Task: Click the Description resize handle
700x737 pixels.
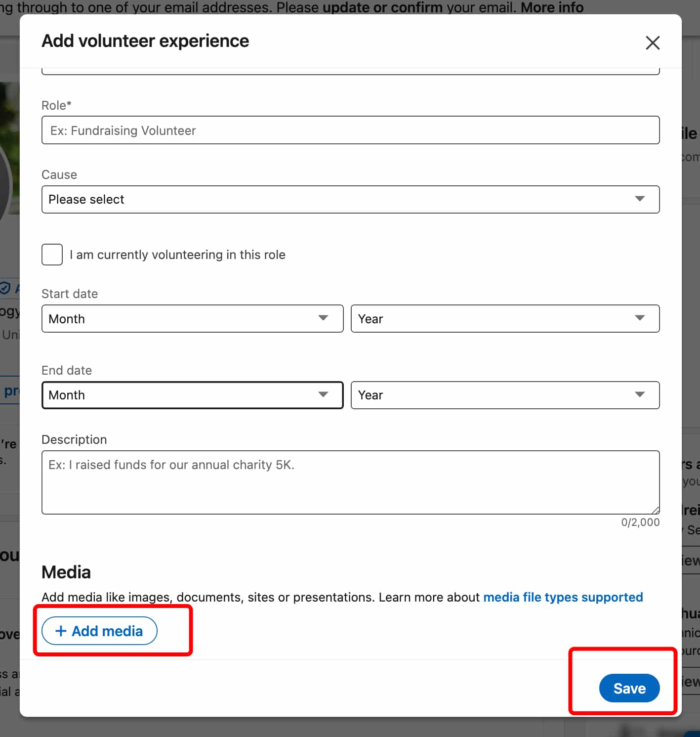Action: pos(656,511)
